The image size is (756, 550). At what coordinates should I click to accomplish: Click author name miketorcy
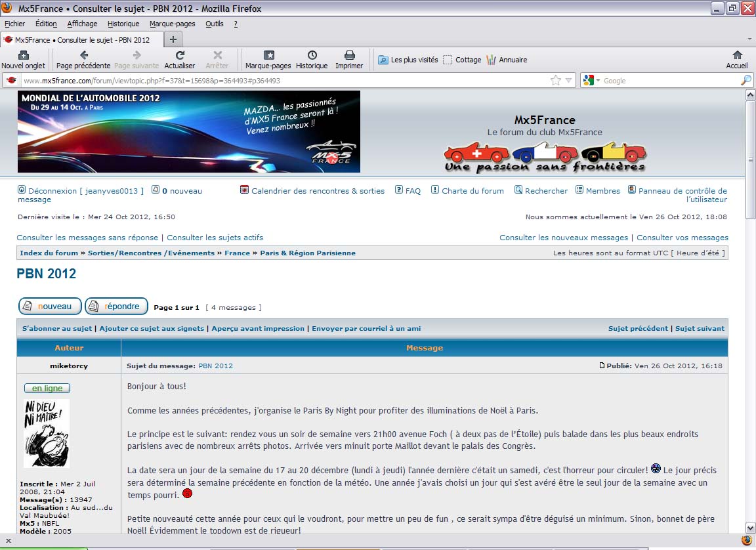pyautogui.click(x=69, y=366)
